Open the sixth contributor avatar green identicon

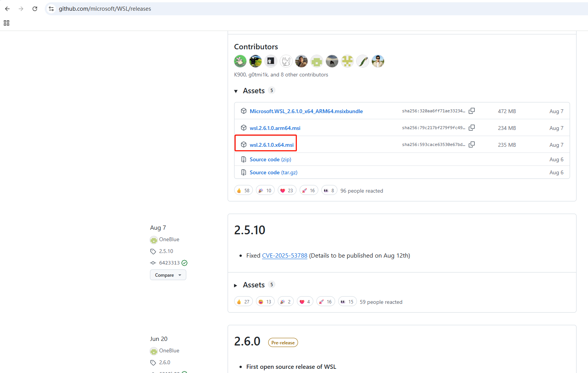317,61
